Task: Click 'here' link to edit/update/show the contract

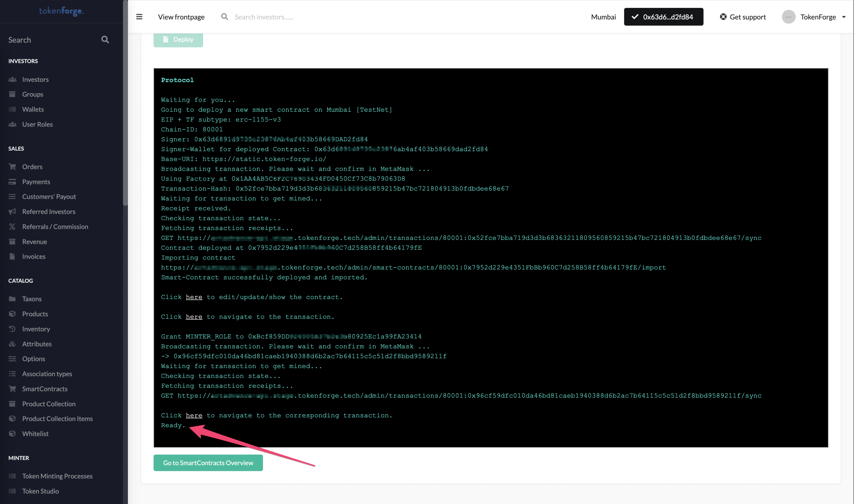Action: tap(194, 297)
